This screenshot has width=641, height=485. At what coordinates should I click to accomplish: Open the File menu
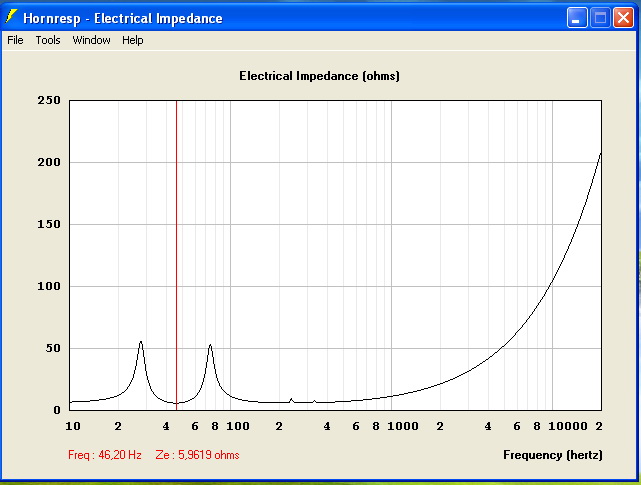[16, 40]
